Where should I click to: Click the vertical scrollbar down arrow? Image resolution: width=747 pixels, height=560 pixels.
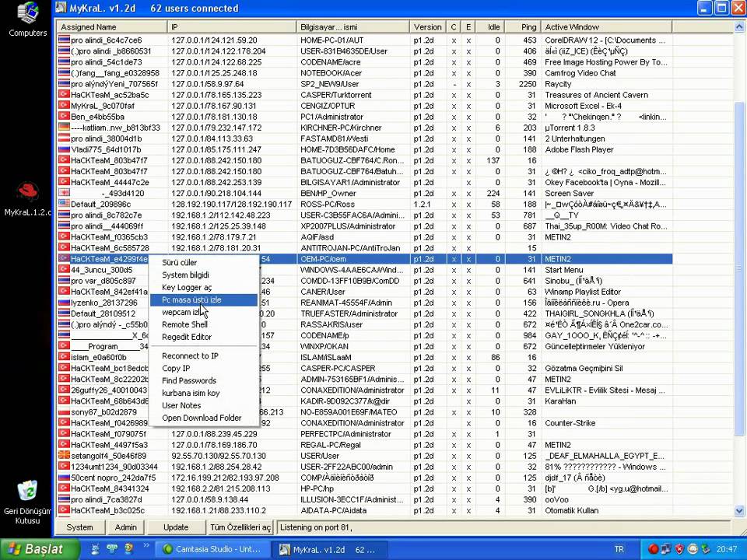[x=740, y=511]
